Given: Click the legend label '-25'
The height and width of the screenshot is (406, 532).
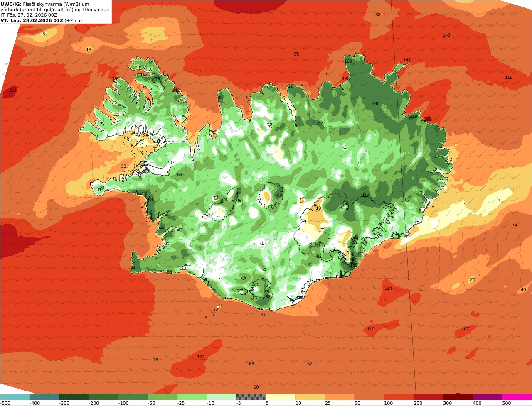Looking at the screenshot, I should pyautogui.click(x=181, y=403).
